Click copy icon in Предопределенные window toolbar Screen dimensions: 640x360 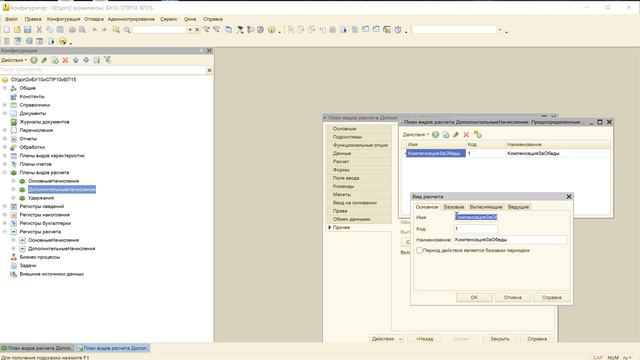pyautogui.click(x=446, y=135)
